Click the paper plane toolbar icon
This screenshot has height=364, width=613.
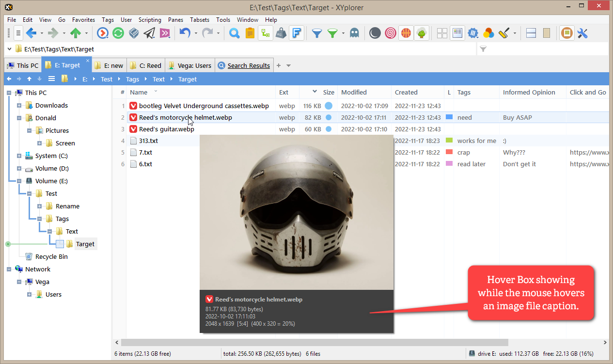coord(149,33)
